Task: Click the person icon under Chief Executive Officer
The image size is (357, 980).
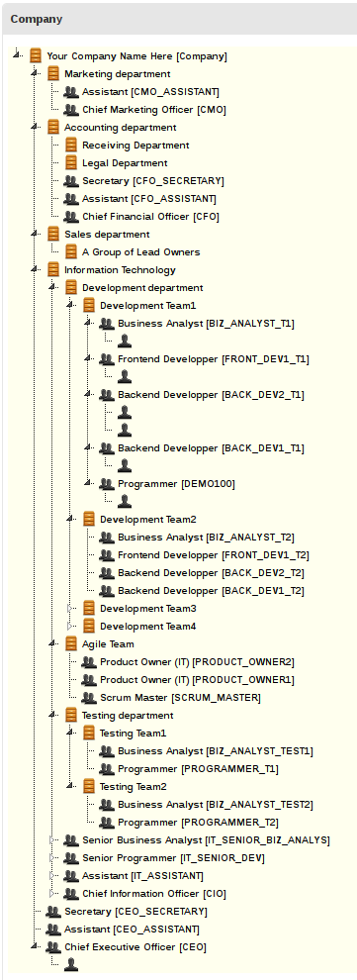Action: (72, 964)
